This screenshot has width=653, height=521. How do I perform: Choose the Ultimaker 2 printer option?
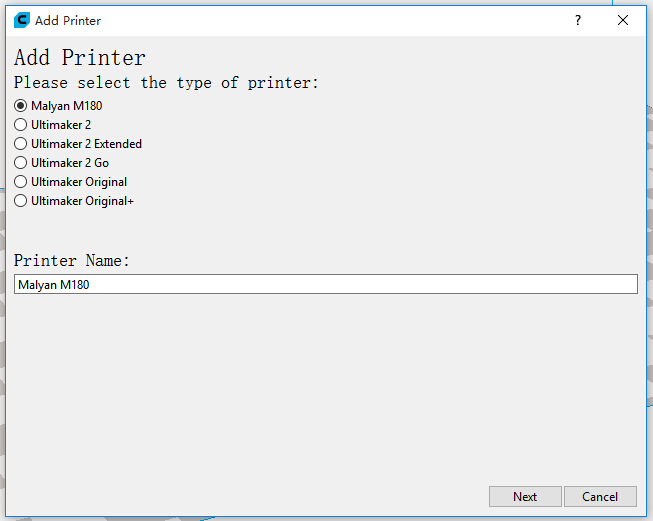tap(21, 125)
